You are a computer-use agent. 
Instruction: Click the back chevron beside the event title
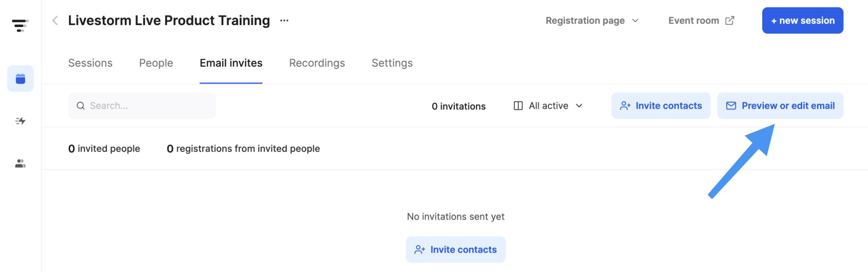click(x=55, y=20)
